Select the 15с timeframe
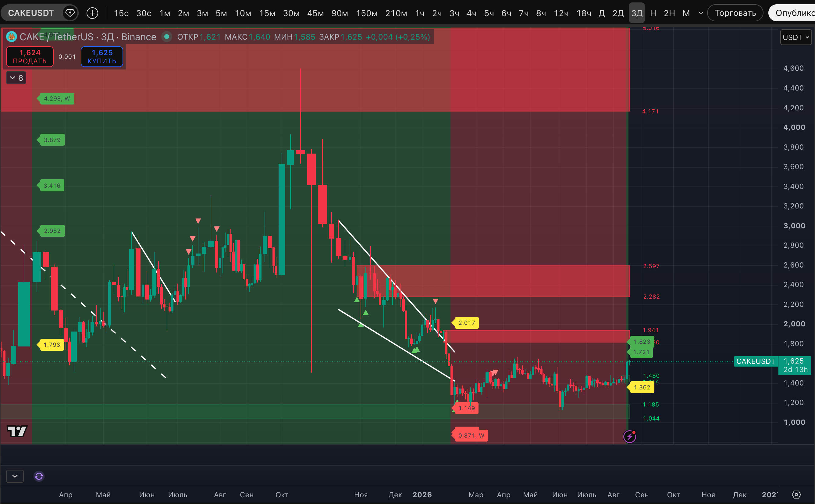The height and width of the screenshot is (504, 815). pyautogui.click(x=121, y=13)
